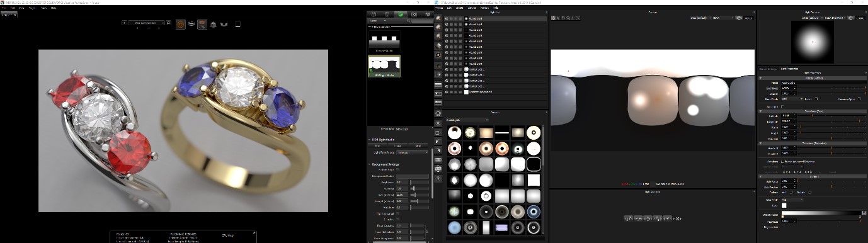Open the green Environment tab icon
This screenshot has width=868, height=243.
pos(400,14)
